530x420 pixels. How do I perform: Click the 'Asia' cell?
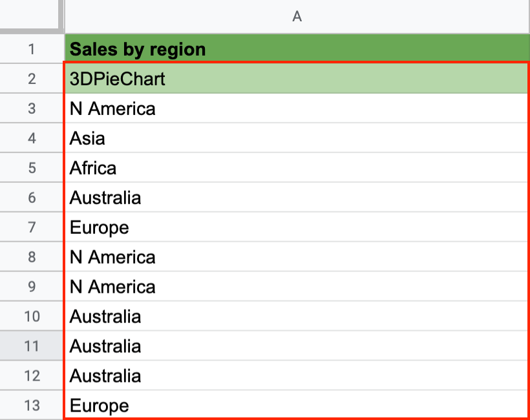click(297, 138)
